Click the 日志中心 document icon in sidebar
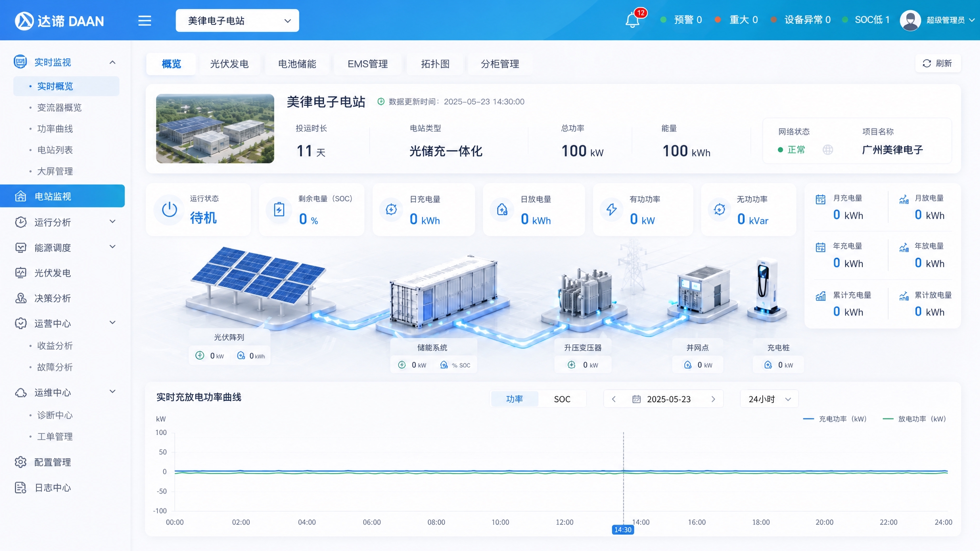Viewport: 980px width, 551px height. [21, 487]
